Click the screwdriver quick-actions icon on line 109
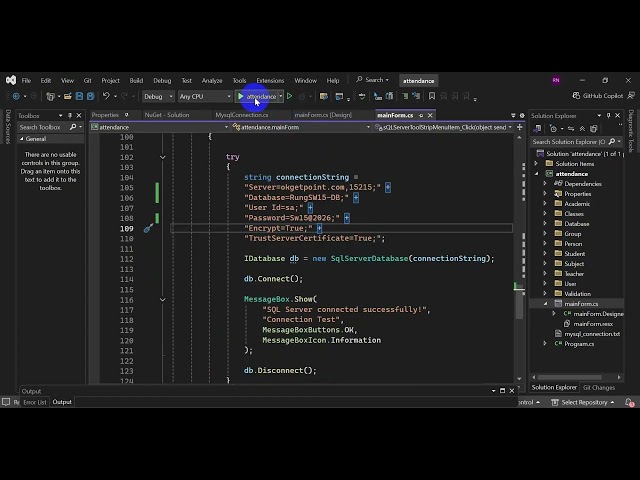Image resolution: width=640 pixels, height=480 pixels. [x=149, y=228]
